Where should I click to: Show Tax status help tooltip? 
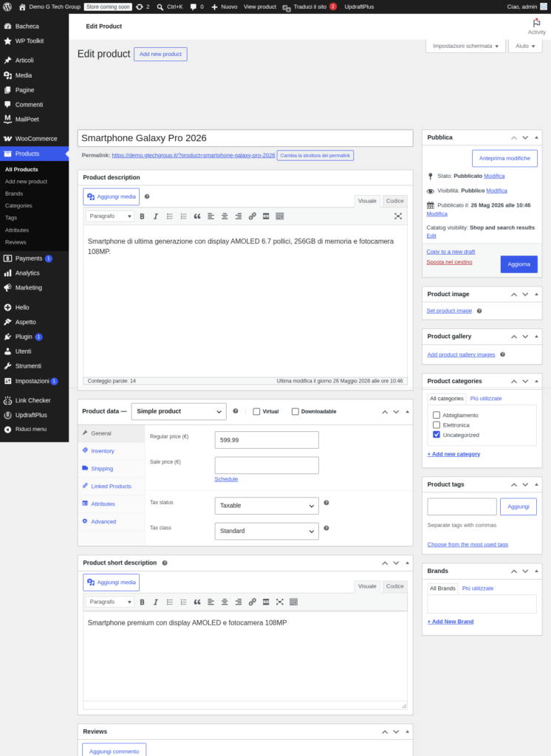326,503
